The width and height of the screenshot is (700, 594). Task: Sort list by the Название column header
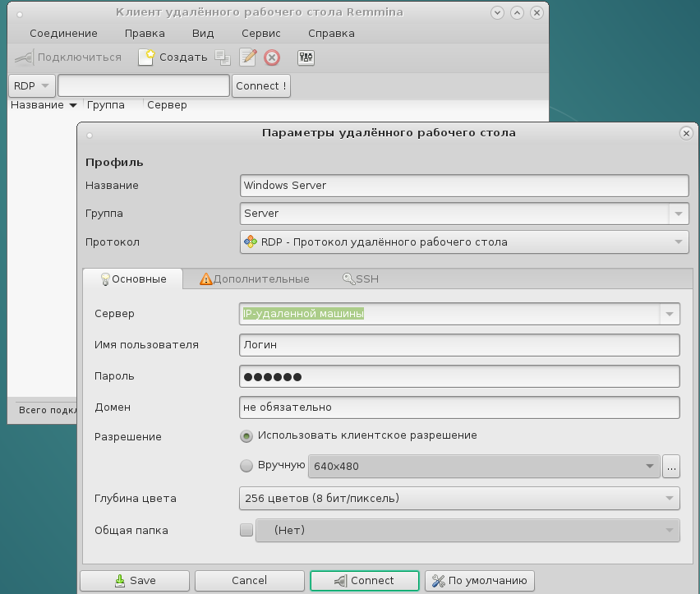[44, 105]
